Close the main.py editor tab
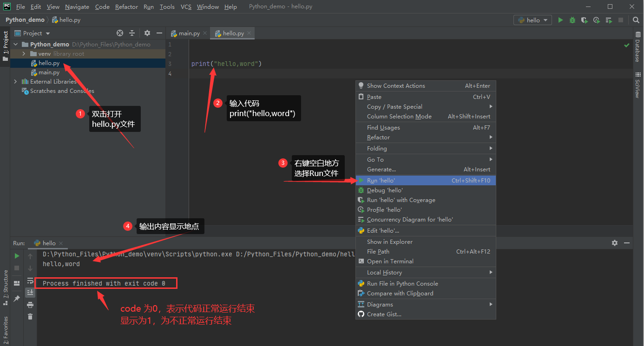 pos(205,33)
